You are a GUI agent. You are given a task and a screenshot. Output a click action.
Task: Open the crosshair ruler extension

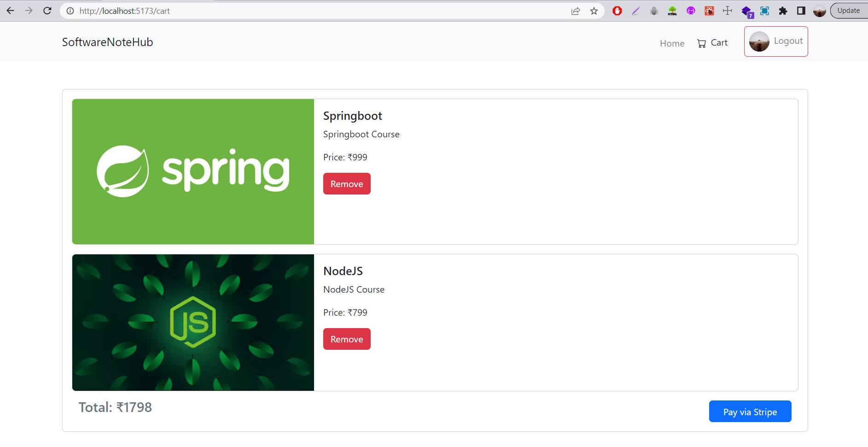728,11
